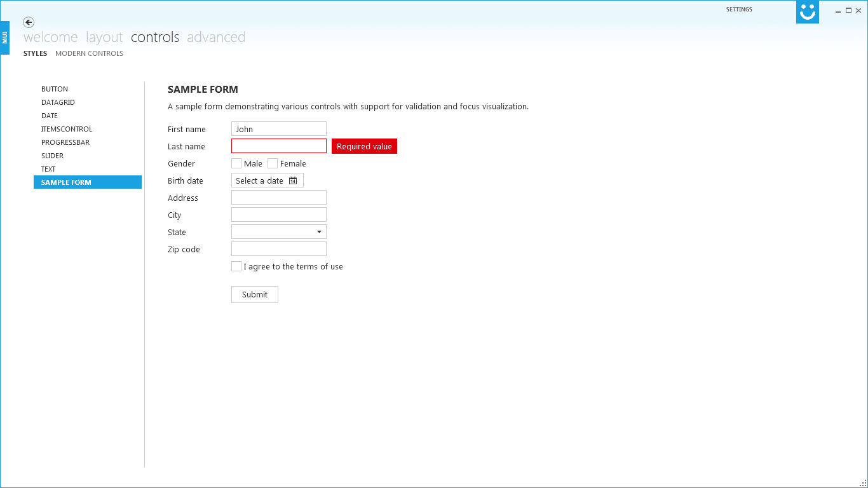Click the Submit button

click(x=254, y=294)
